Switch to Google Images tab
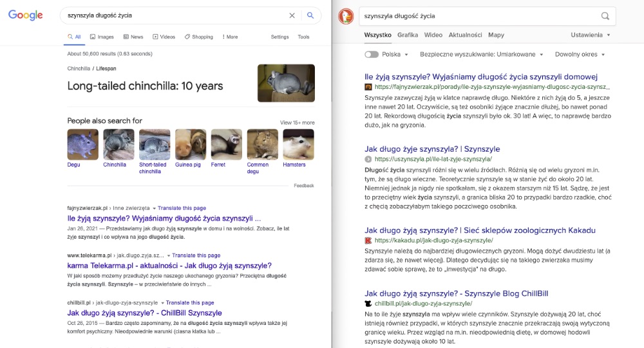This screenshot has height=348, width=644. tap(101, 37)
